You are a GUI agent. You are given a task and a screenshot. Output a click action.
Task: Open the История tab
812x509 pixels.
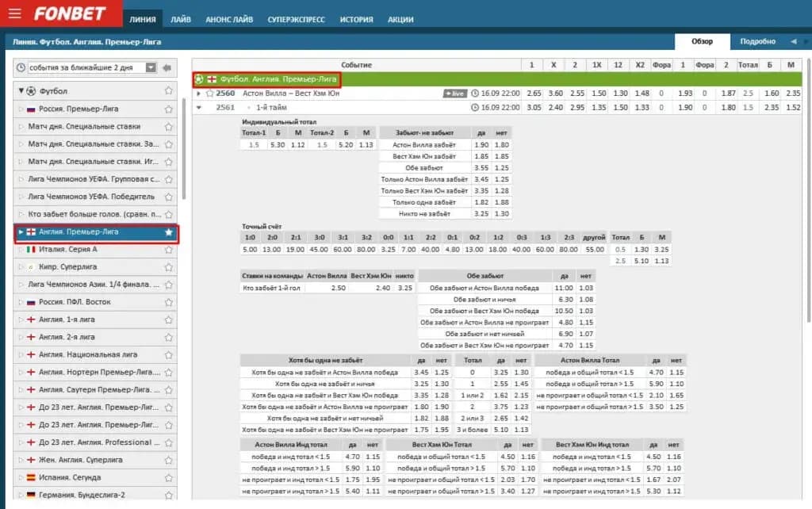(356, 19)
